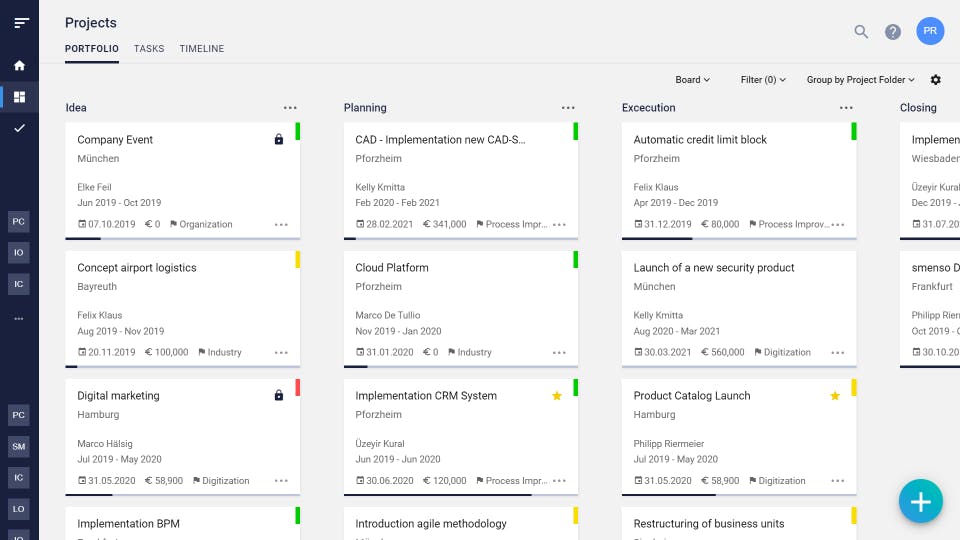The height and width of the screenshot is (540, 960).
Task: Switch to the Timeline tab
Action: 202,49
